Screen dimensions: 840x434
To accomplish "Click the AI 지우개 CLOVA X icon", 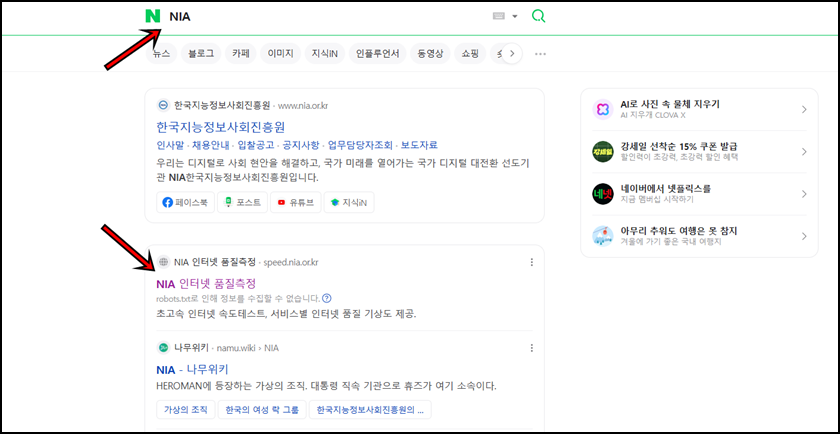I will click(603, 109).
